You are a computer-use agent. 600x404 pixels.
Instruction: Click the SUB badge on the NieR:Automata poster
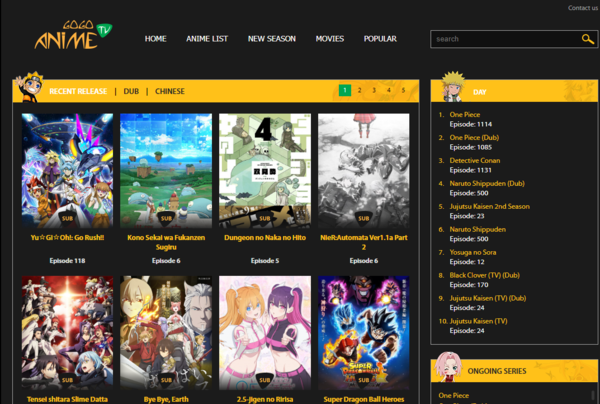(364, 218)
